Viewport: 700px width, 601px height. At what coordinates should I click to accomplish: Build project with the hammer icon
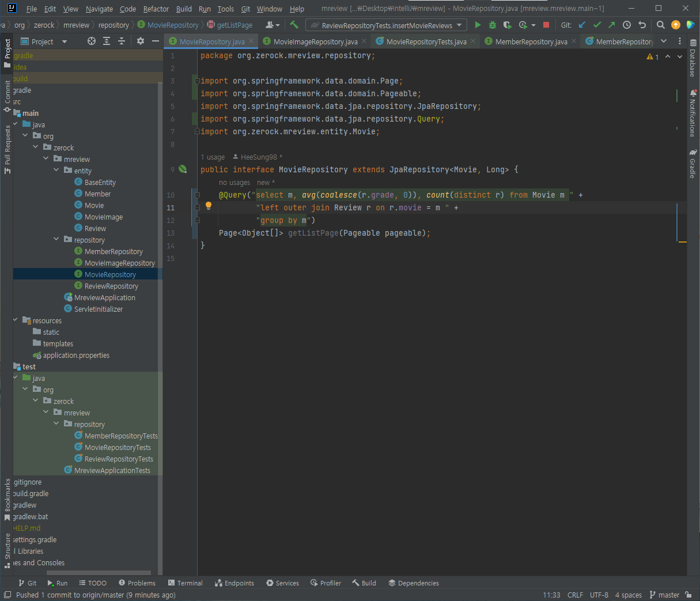click(x=294, y=25)
